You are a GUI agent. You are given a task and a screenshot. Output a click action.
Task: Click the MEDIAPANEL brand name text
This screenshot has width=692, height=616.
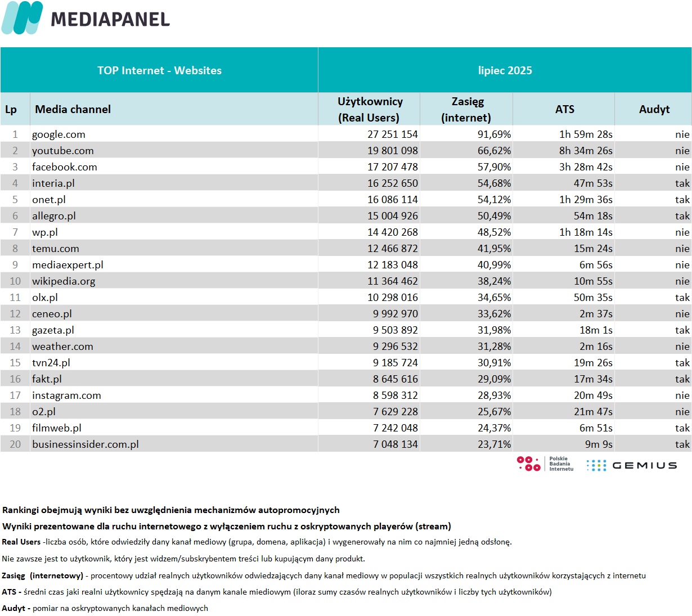point(110,20)
